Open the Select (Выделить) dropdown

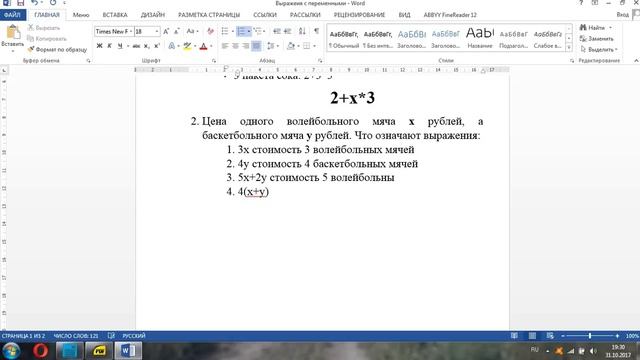point(599,49)
